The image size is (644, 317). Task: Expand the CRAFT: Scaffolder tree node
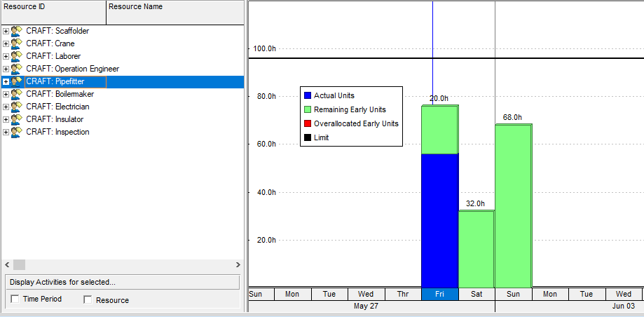click(x=6, y=31)
